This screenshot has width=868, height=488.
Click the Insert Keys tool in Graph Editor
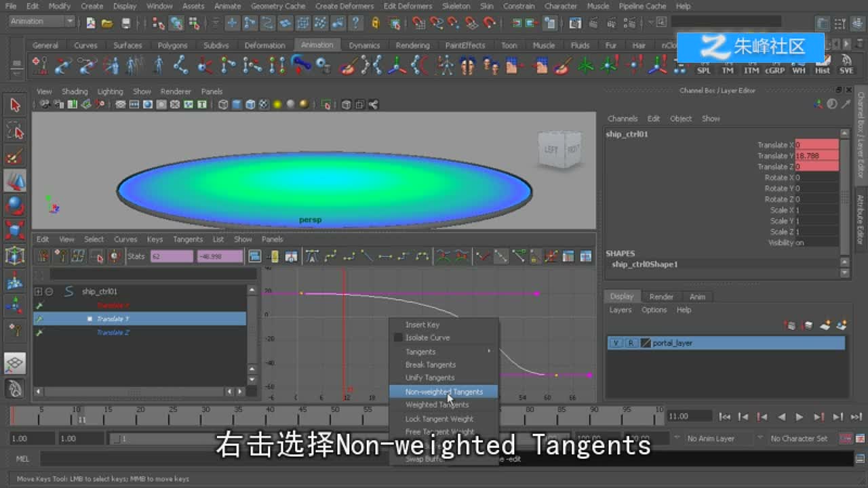pyautogui.click(x=61, y=256)
